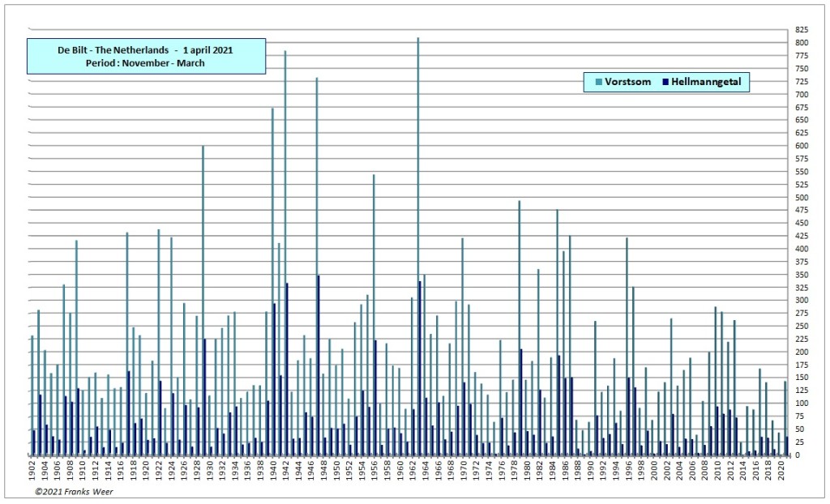Click the 1979 Vorstsom bar near 490

click(519, 324)
